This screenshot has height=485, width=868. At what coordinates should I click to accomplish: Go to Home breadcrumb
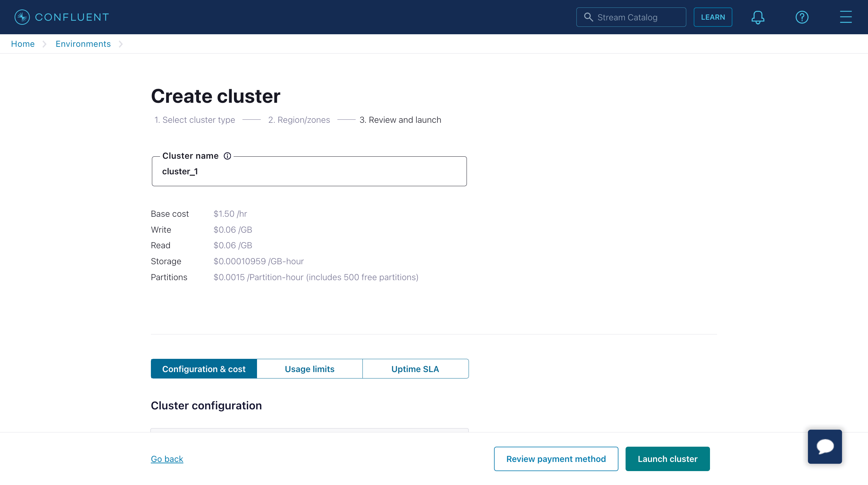pyautogui.click(x=23, y=44)
